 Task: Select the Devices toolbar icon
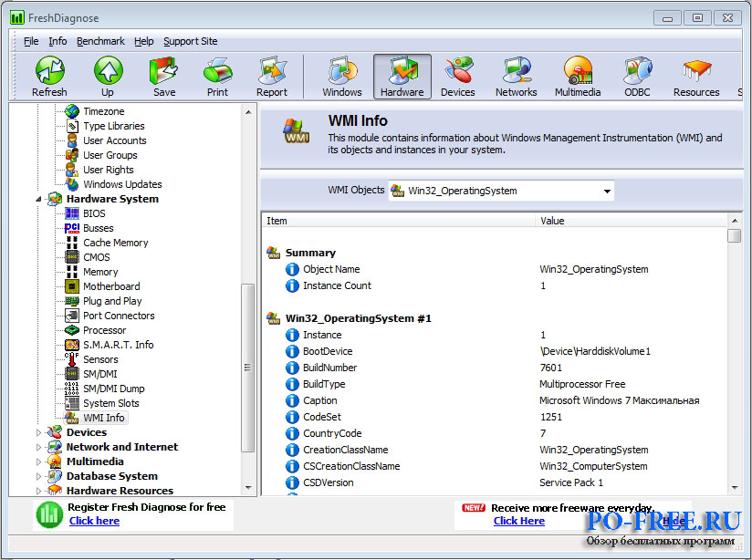pyautogui.click(x=458, y=77)
